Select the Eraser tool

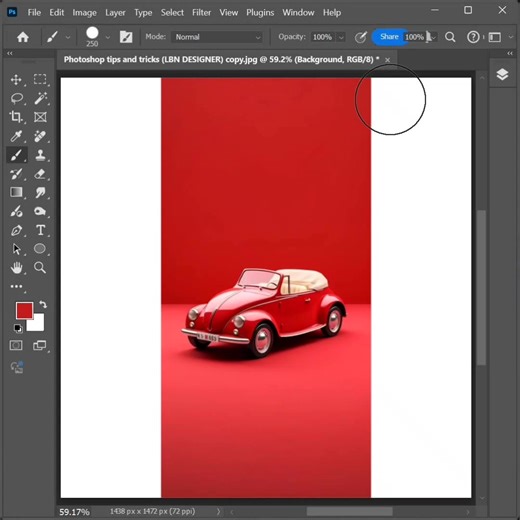pos(40,174)
